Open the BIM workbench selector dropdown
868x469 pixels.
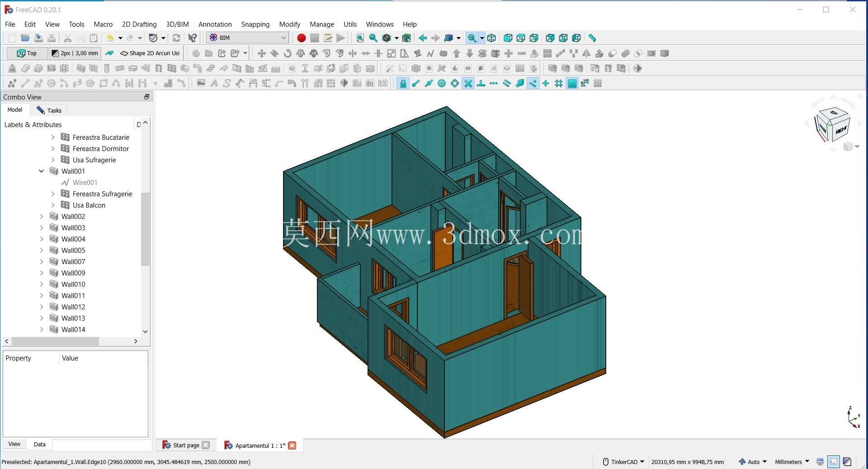(x=248, y=38)
